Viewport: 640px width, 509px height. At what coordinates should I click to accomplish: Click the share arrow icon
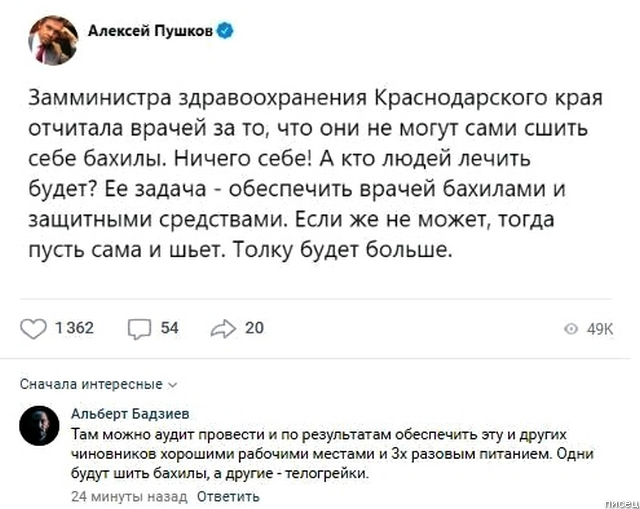[x=222, y=328]
